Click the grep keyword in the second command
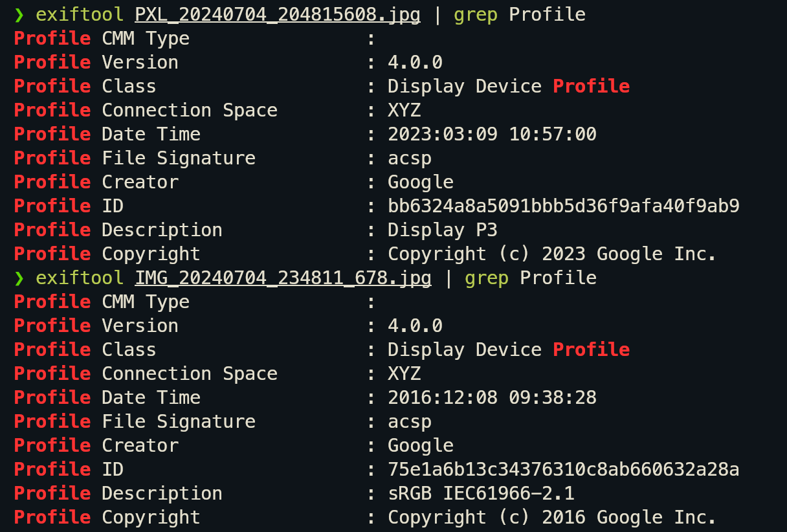Image resolution: width=787 pixels, height=532 pixels. pos(487,278)
